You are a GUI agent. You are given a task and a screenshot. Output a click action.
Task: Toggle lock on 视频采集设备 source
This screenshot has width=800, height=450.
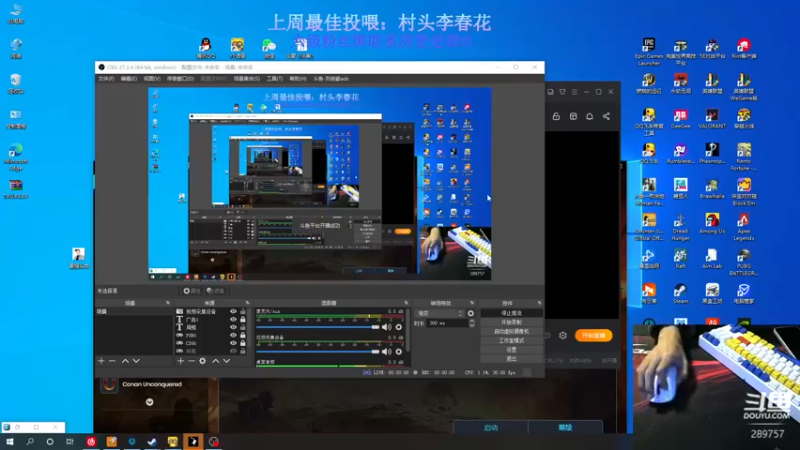[243, 311]
